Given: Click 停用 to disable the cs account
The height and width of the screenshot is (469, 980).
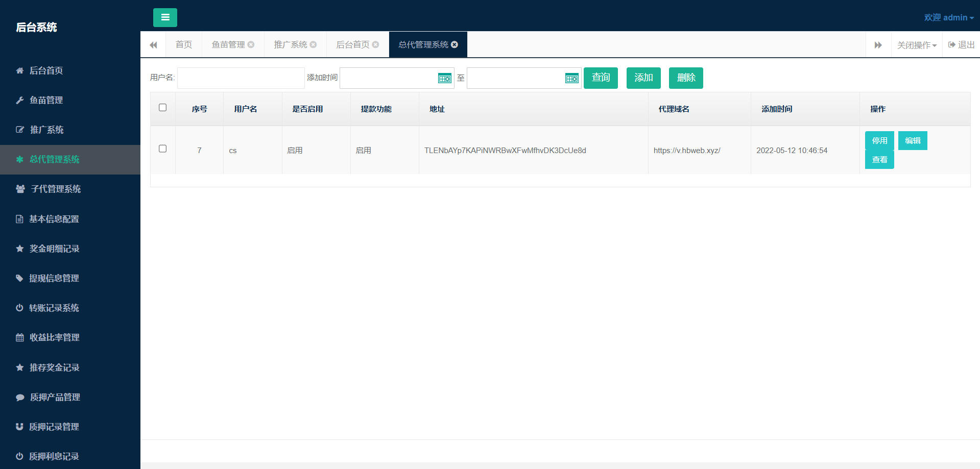Looking at the screenshot, I should click(x=879, y=140).
